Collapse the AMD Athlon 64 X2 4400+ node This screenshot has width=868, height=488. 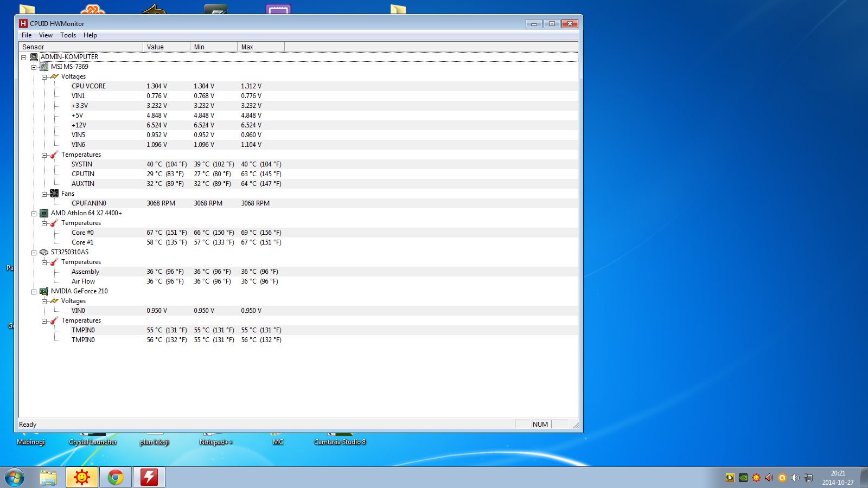coord(34,214)
